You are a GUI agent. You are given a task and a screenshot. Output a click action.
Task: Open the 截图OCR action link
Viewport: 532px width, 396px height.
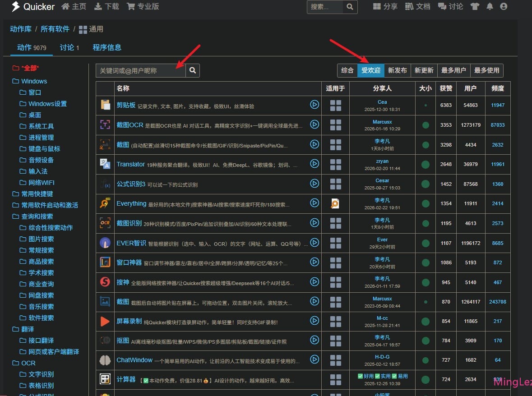(x=130, y=125)
